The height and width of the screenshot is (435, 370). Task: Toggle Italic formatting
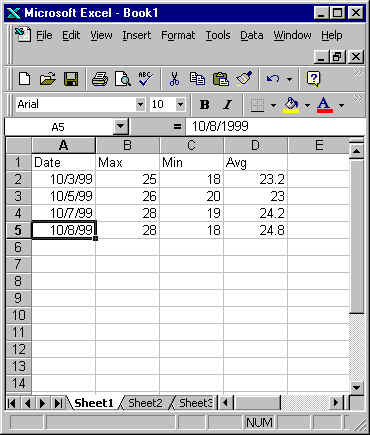(x=228, y=105)
